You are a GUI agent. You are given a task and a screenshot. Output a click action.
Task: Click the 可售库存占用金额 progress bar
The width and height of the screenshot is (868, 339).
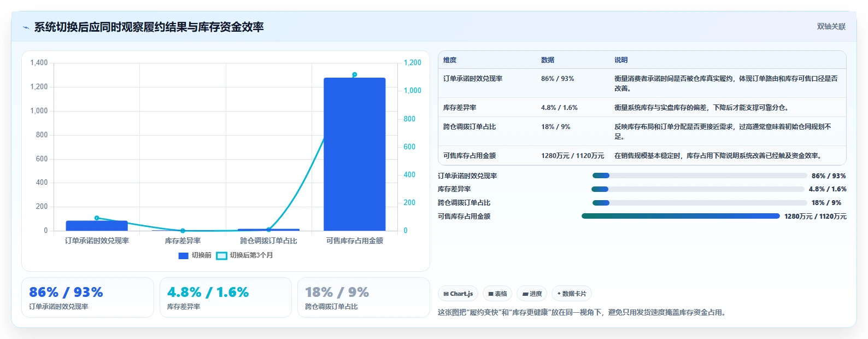tap(681, 216)
